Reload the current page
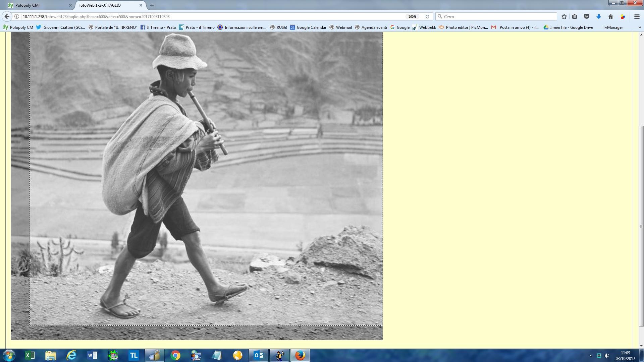Viewport: 644px width, 362px height. click(x=427, y=16)
